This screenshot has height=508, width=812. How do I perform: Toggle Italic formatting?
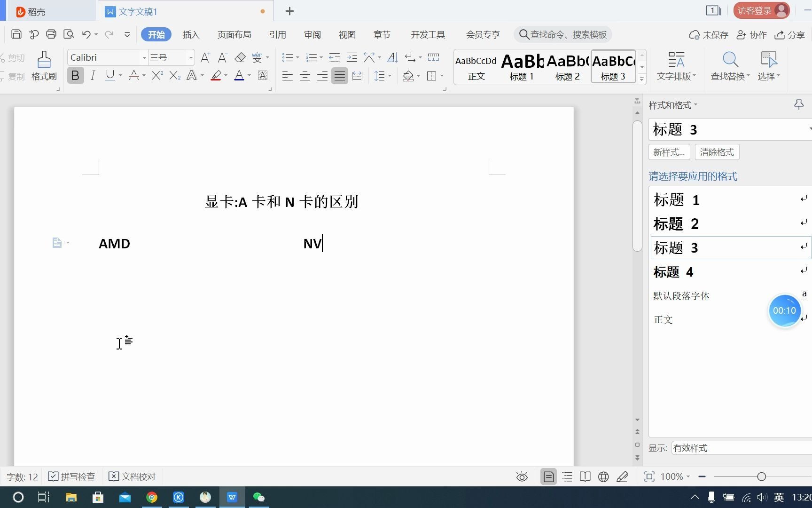coord(93,75)
